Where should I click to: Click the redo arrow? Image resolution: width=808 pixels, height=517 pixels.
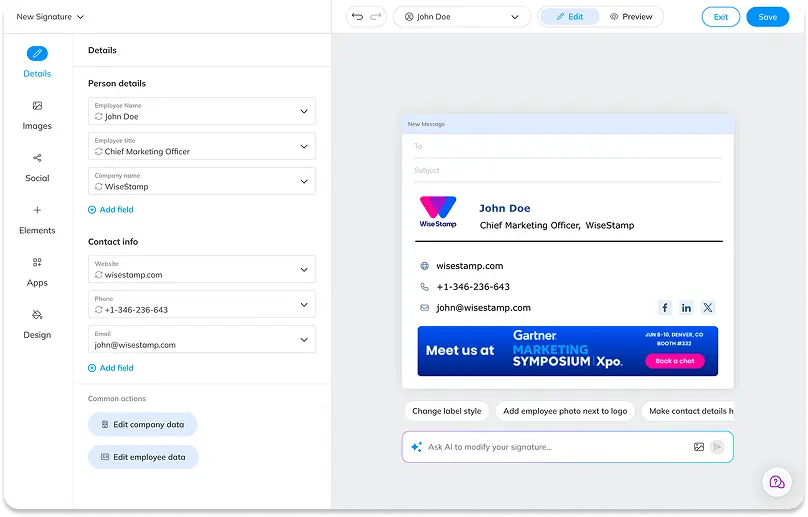pos(376,16)
